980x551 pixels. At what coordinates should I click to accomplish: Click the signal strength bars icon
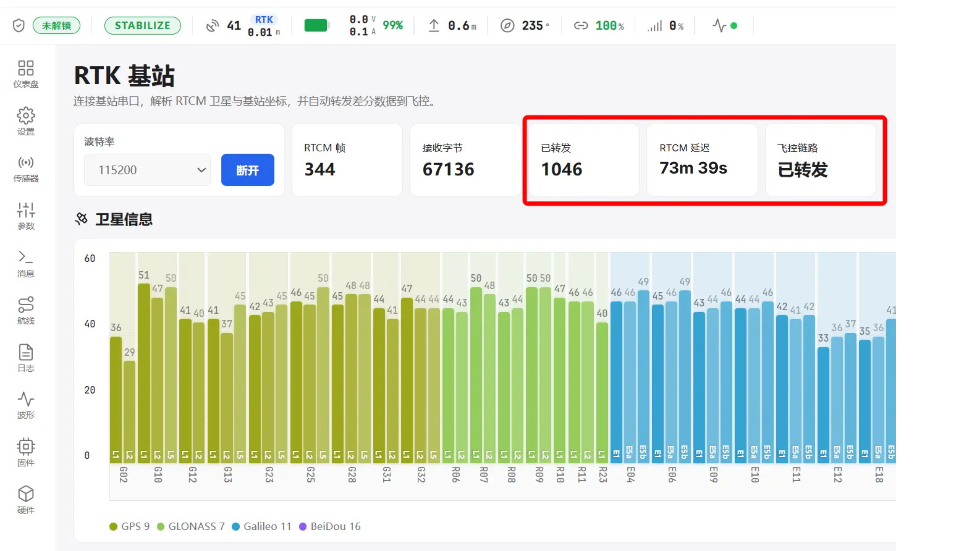coord(654,26)
